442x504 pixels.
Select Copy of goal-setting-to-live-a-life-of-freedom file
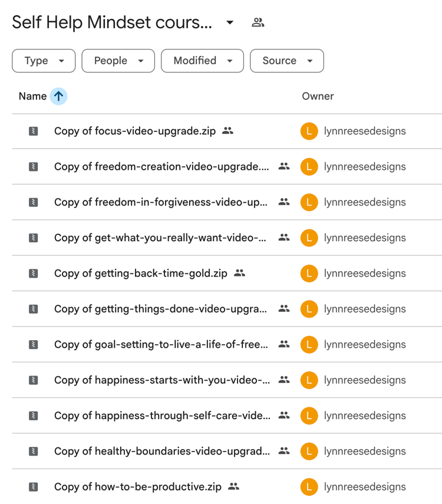coord(161,345)
